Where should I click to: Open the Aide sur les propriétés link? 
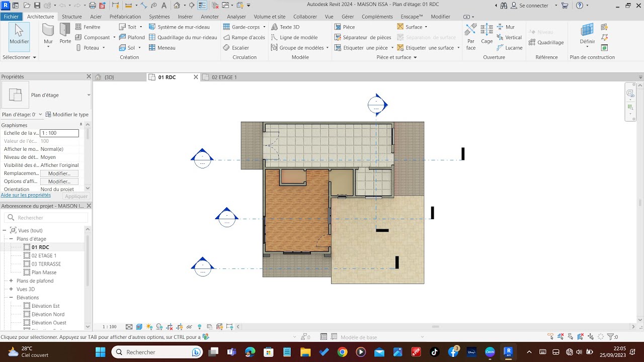pyautogui.click(x=26, y=195)
